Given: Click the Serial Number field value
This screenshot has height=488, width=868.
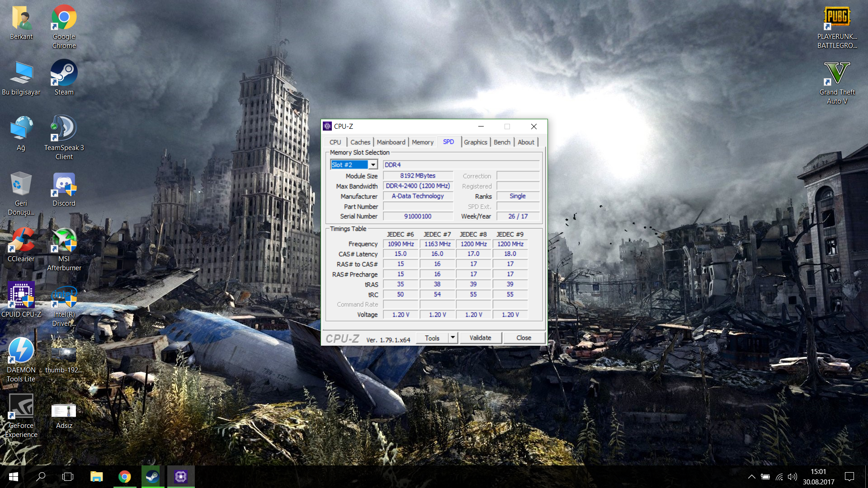Looking at the screenshot, I should pos(418,216).
